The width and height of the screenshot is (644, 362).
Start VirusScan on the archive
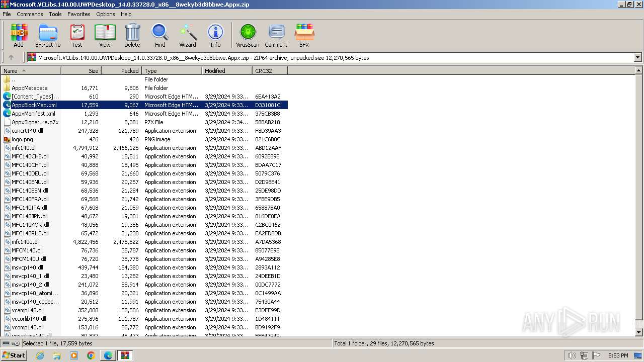(248, 36)
